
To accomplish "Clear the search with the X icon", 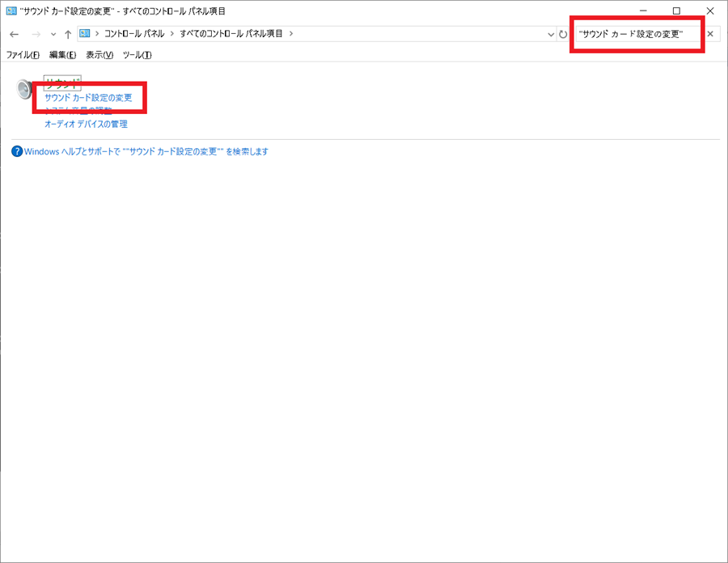I will [710, 33].
